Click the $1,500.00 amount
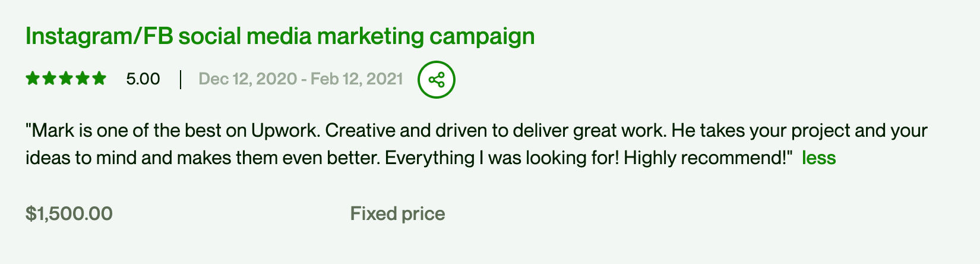This screenshot has width=980, height=264. 69,214
